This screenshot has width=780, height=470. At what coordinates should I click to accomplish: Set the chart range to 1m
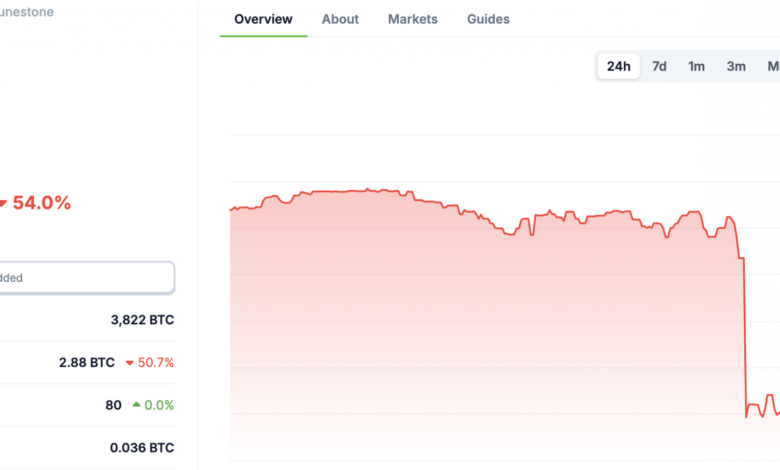coord(697,66)
